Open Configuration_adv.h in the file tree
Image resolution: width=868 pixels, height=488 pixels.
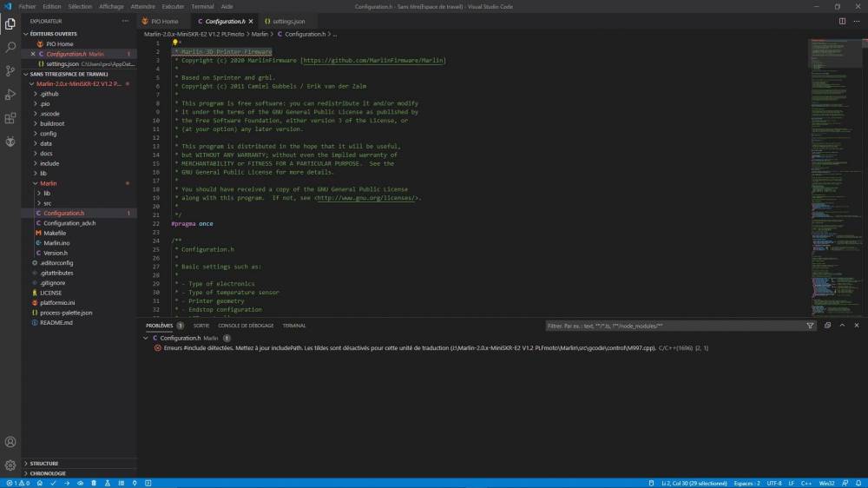point(69,223)
